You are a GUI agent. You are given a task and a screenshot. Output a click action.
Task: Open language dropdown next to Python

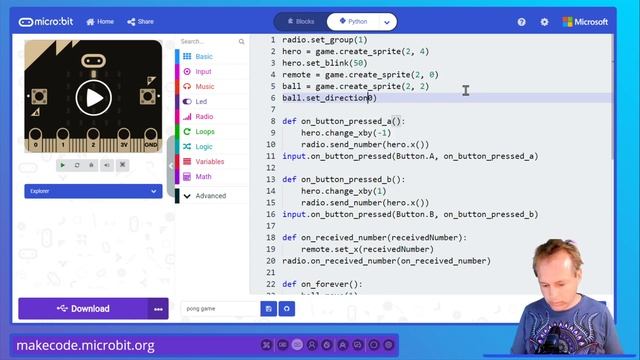point(387,22)
